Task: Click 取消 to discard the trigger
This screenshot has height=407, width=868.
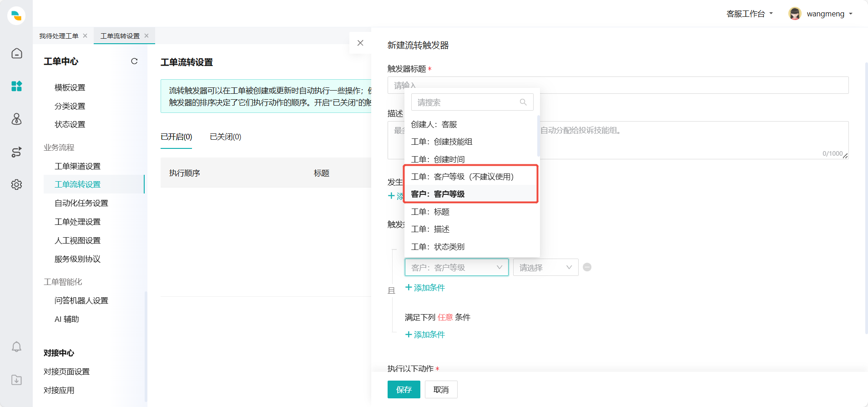Action: pos(441,390)
